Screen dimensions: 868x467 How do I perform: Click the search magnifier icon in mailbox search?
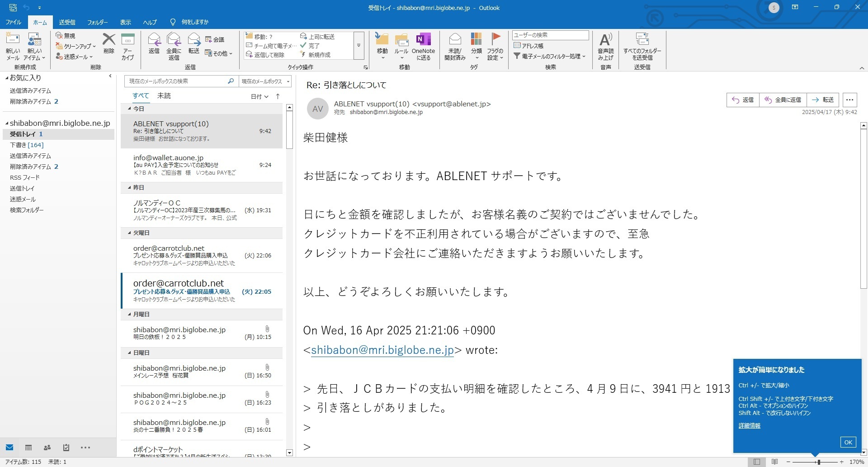pos(231,81)
